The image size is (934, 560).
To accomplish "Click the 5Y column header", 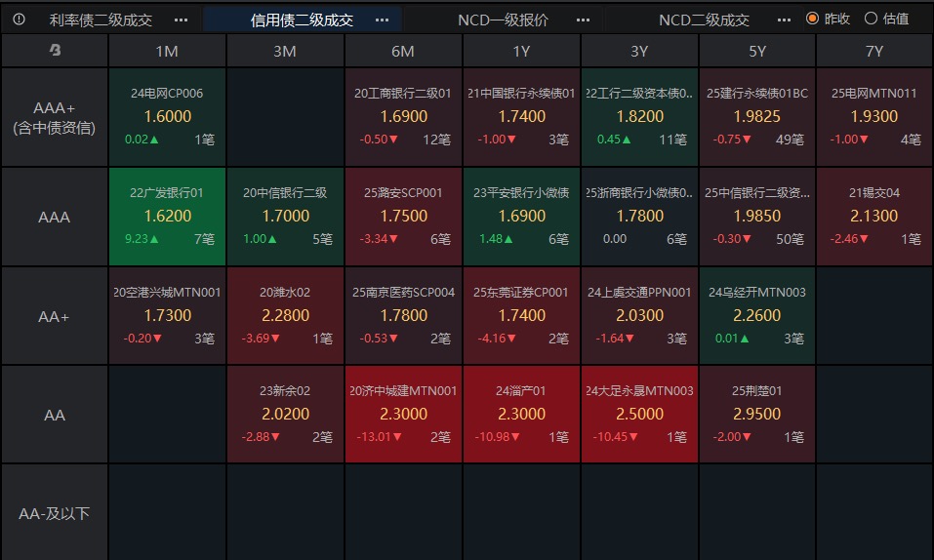I will pyautogui.click(x=757, y=51).
